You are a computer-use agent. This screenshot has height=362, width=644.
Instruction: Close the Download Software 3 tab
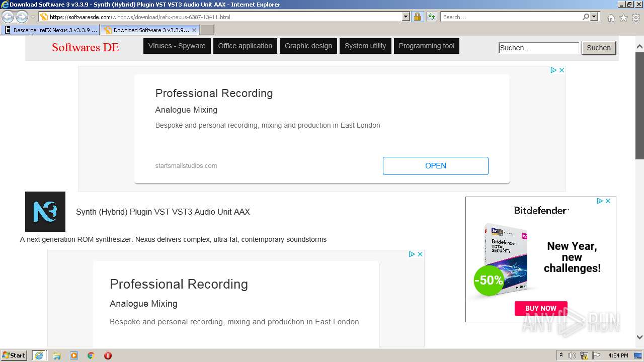click(x=194, y=30)
